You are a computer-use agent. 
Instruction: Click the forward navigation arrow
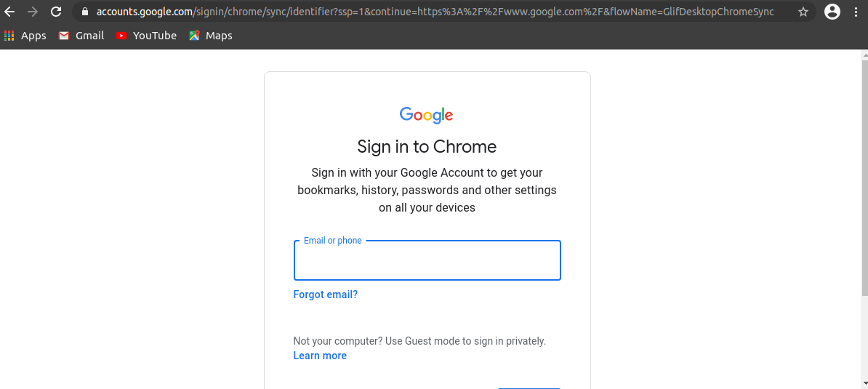33,12
